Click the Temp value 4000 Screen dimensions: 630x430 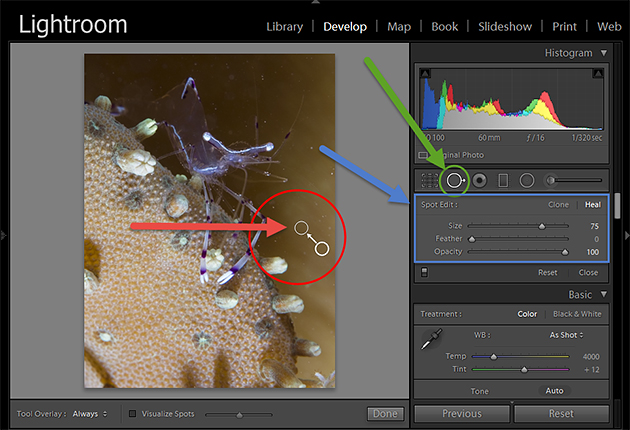(x=591, y=357)
